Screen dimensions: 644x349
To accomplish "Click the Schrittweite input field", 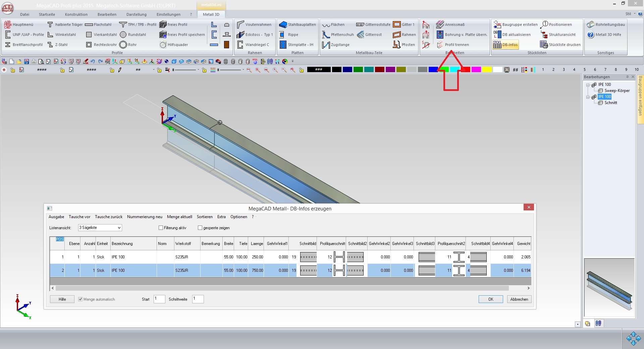I will (198, 299).
